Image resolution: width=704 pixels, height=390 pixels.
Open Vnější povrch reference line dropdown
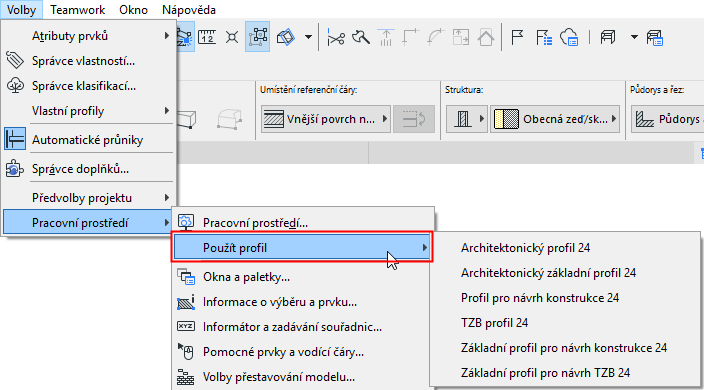(x=326, y=119)
